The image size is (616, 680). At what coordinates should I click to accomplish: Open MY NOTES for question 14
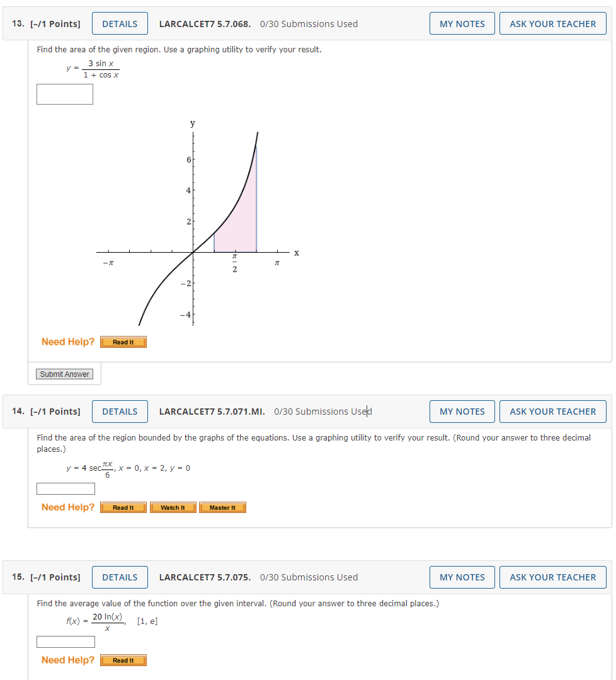pyautogui.click(x=462, y=412)
